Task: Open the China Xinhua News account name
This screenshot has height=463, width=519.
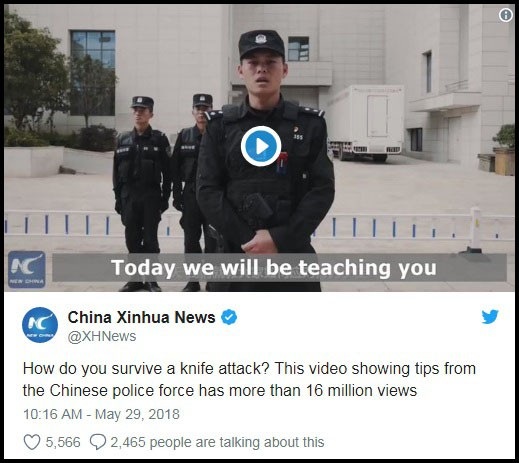Action: pyautogui.click(x=142, y=317)
